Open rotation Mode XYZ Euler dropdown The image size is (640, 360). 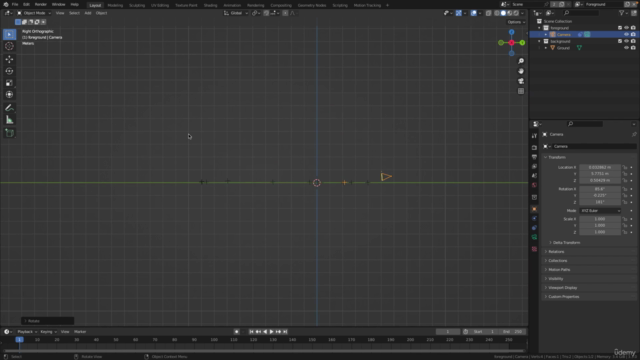pos(600,211)
